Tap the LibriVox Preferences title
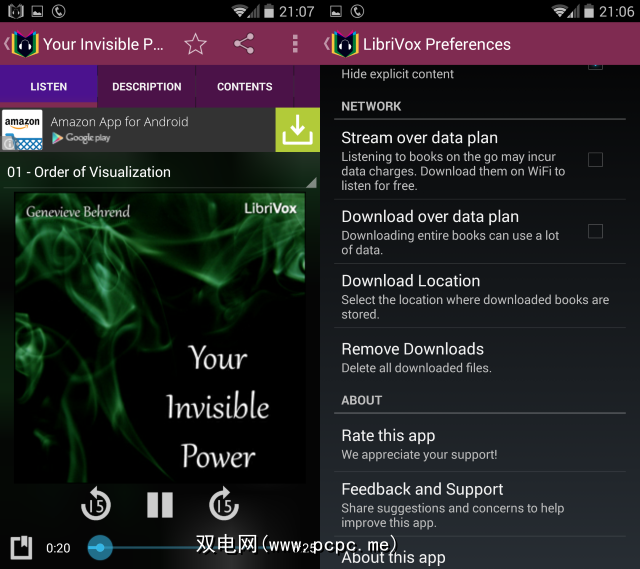640x569 pixels. [437, 44]
